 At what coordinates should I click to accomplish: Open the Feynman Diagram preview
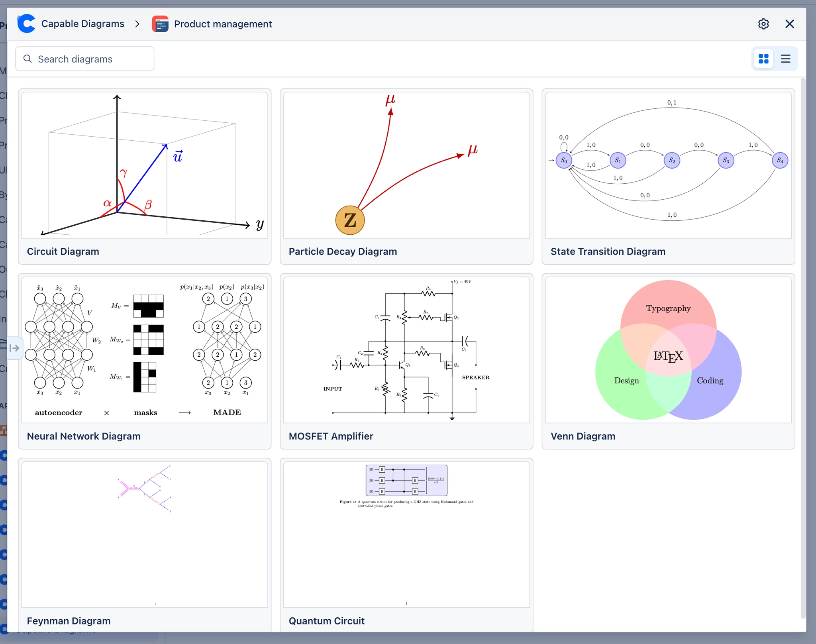[x=145, y=534]
